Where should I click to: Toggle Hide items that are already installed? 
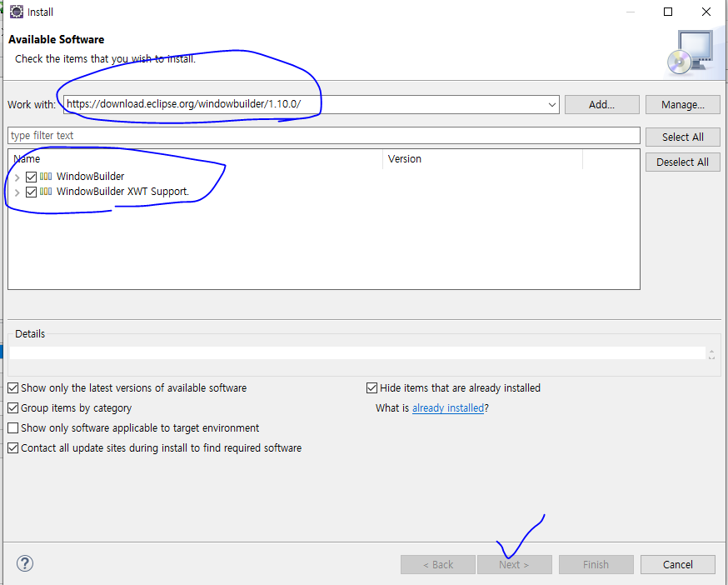(x=371, y=388)
